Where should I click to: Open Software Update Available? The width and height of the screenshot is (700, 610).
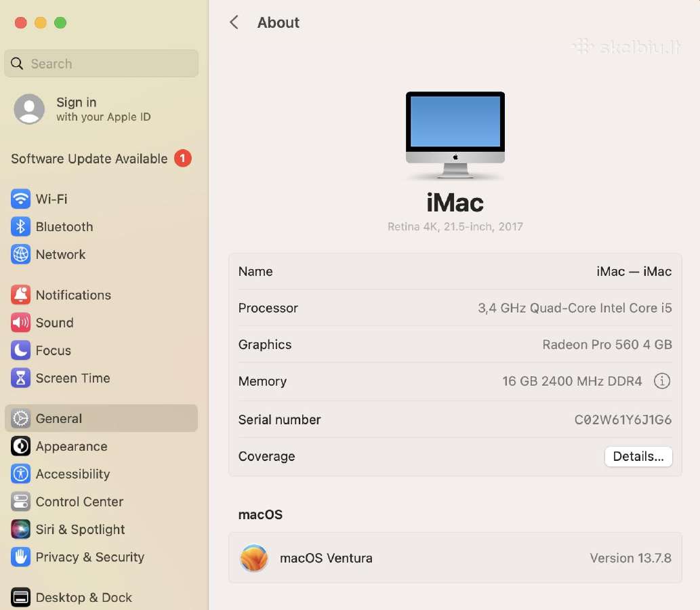[101, 159]
